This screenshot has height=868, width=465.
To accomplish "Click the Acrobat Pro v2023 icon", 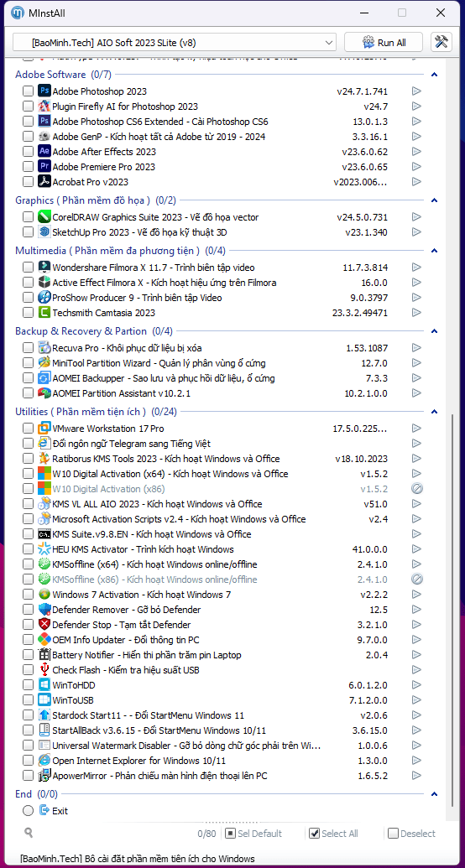I will coord(44,182).
